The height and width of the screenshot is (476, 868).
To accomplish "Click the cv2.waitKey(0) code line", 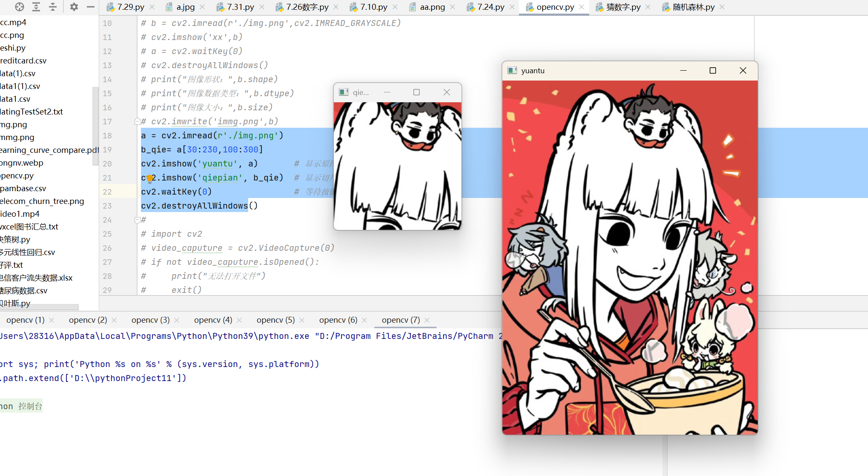I will point(176,192).
